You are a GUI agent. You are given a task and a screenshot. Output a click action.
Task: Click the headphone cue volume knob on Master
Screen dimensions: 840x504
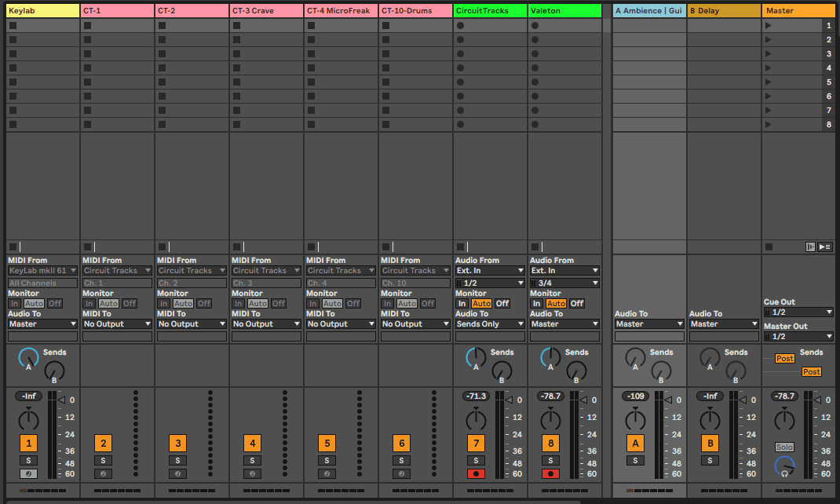783,466
